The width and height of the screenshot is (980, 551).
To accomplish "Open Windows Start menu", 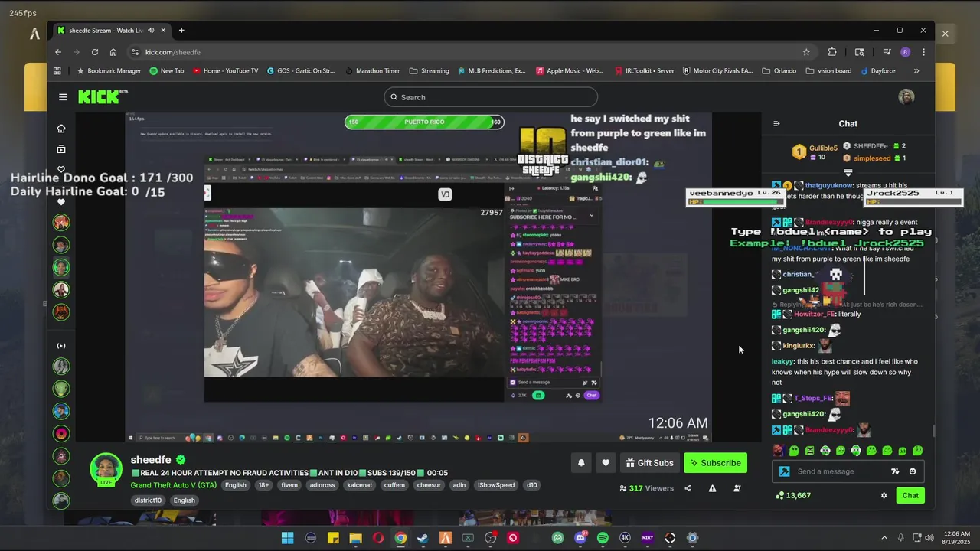I will (288, 538).
